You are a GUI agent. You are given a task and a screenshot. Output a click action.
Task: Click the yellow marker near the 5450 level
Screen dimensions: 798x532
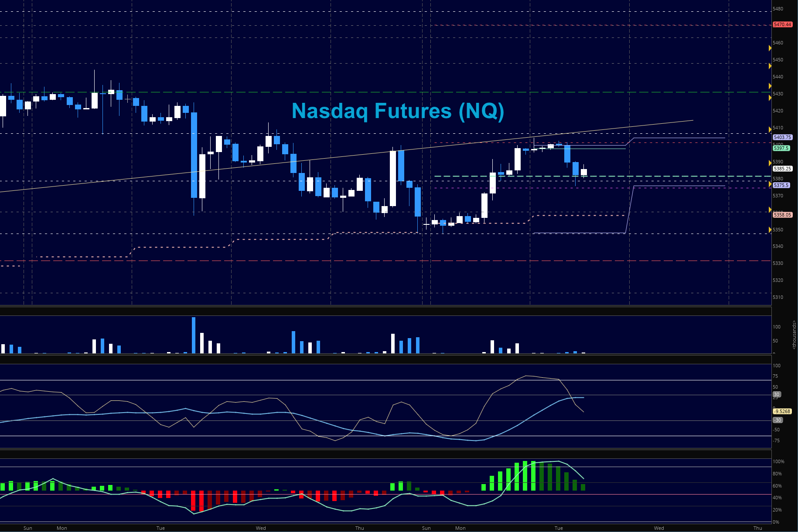[x=770, y=66]
